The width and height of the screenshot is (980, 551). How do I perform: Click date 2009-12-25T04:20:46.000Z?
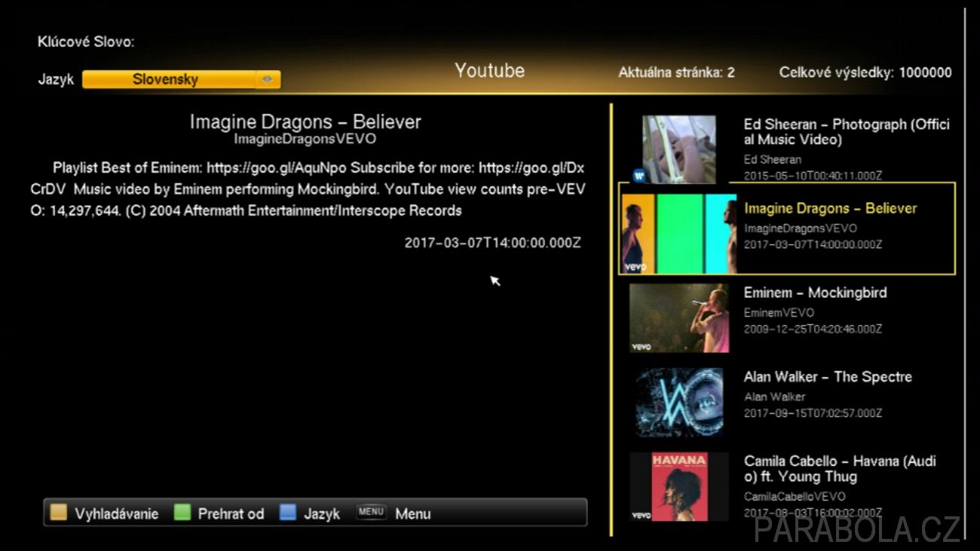[x=813, y=329]
